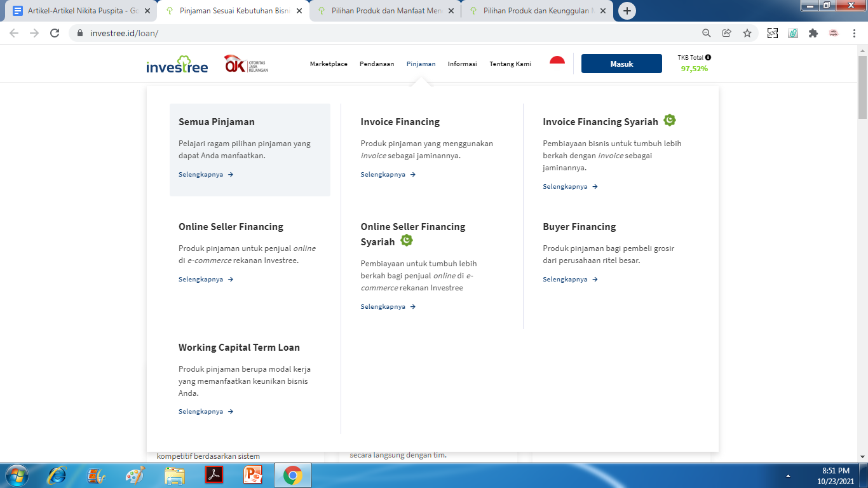Open the Informasi menu
The image size is (868, 488).
tap(463, 64)
